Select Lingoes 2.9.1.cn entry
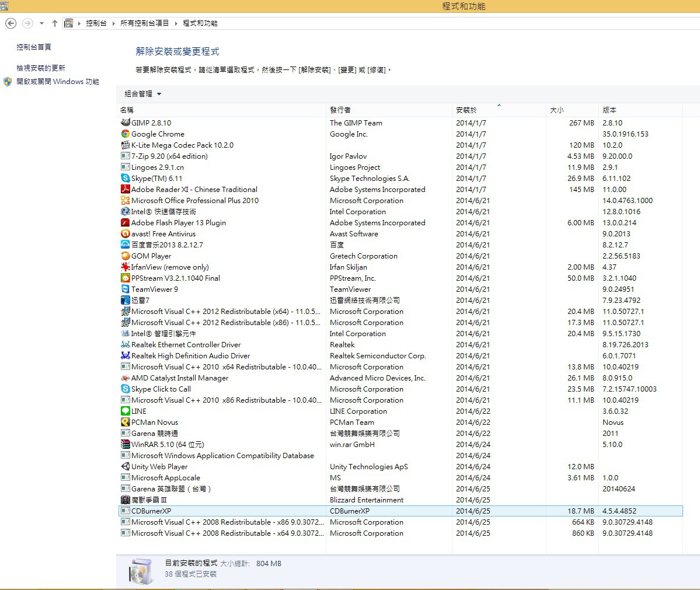 (401, 167)
